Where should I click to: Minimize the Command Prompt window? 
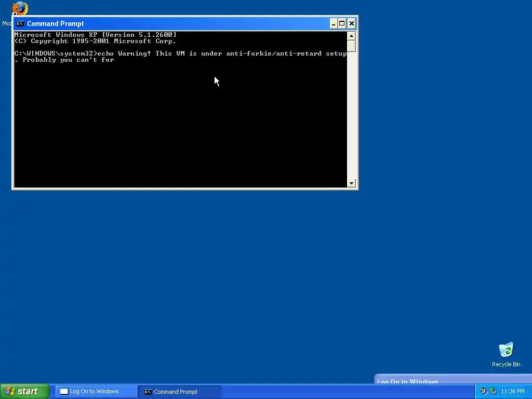tap(333, 23)
